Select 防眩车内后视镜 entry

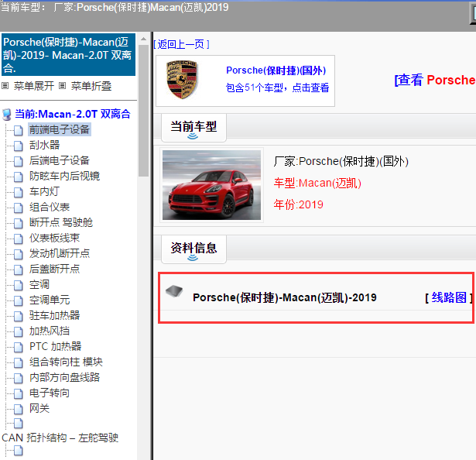pyautogui.click(x=65, y=176)
